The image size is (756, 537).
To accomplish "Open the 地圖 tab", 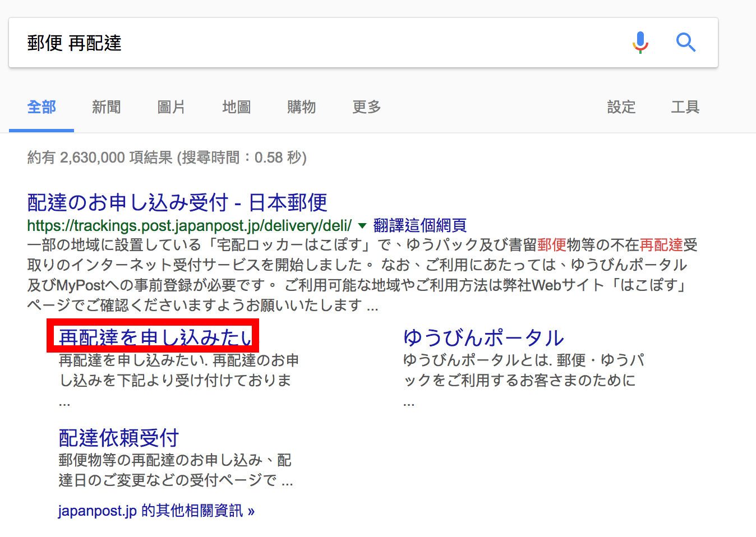I will point(237,107).
